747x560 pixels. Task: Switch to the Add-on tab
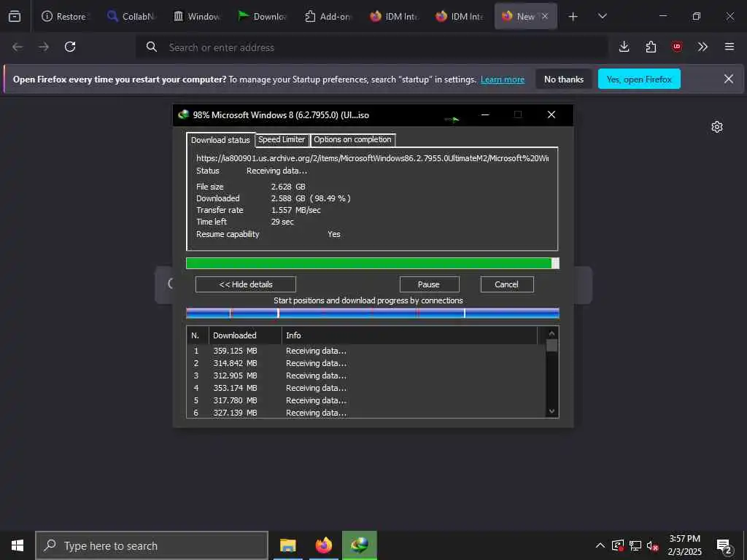328,16
